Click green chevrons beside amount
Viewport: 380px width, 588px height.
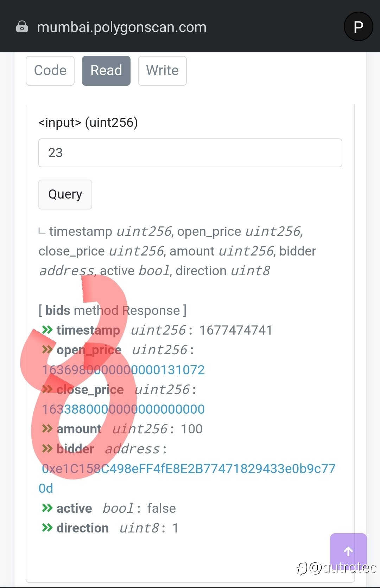[x=47, y=429]
